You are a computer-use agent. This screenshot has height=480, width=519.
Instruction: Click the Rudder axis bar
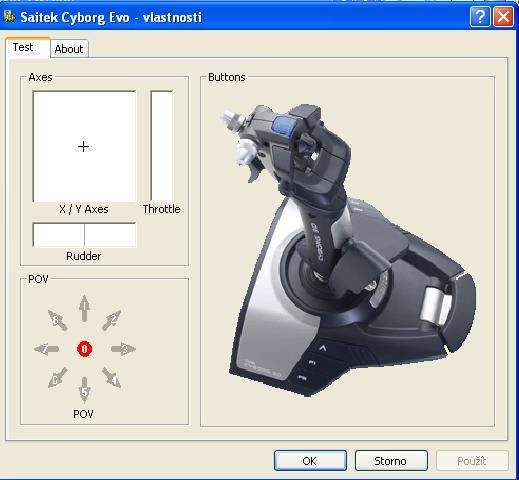tap(84, 235)
